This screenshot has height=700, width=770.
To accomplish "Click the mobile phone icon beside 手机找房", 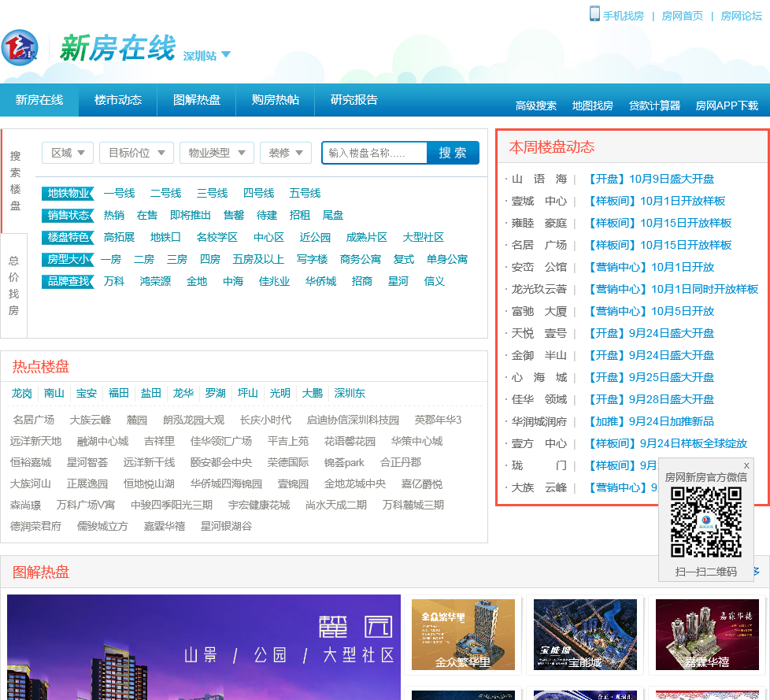I will [x=594, y=14].
